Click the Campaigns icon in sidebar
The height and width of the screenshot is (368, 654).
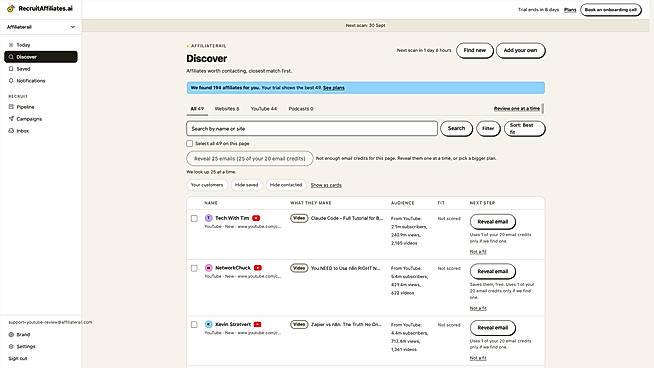tap(11, 119)
